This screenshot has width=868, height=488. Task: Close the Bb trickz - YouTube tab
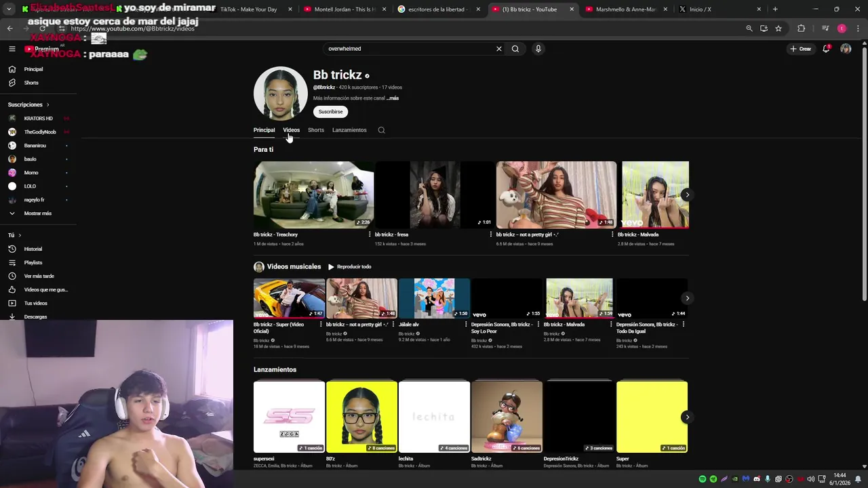(572, 9)
